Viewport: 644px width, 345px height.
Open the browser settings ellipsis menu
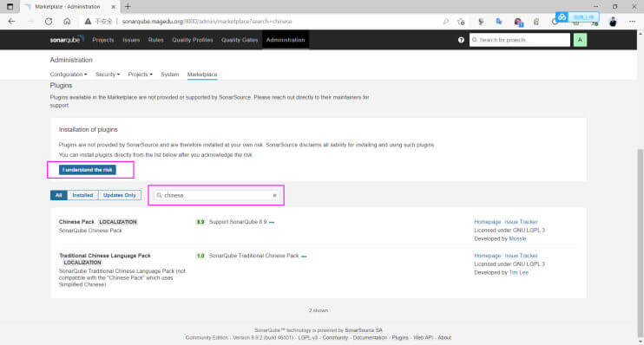pos(632,22)
